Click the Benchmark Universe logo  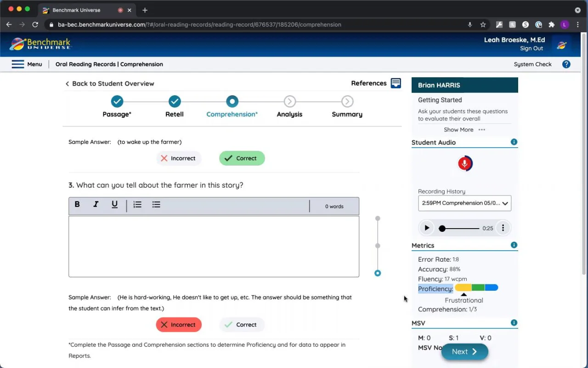pos(40,44)
